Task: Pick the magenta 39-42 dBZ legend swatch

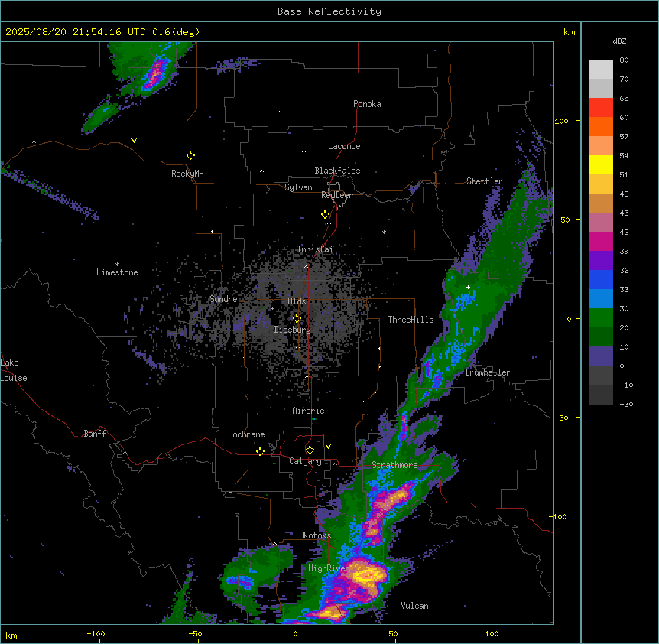Action: [x=601, y=241]
